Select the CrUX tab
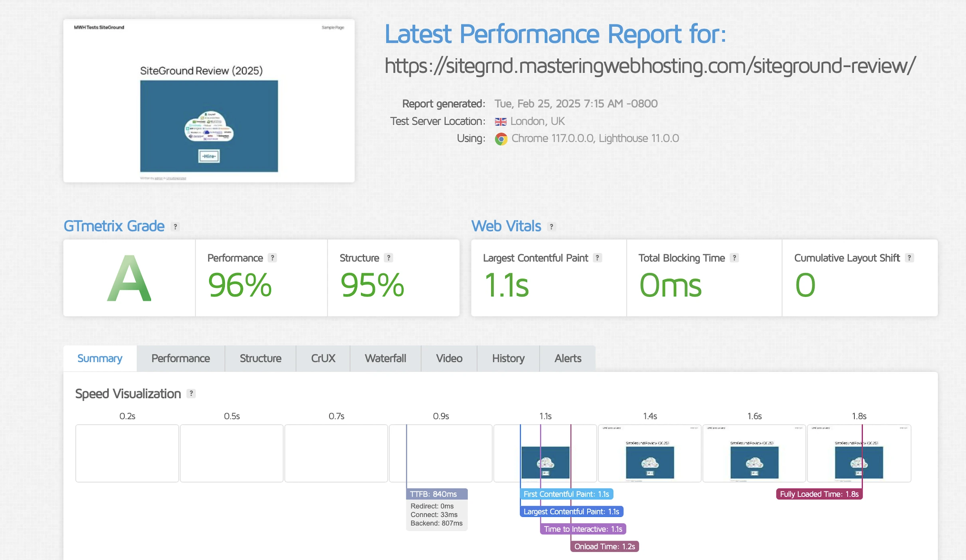 point(323,359)
